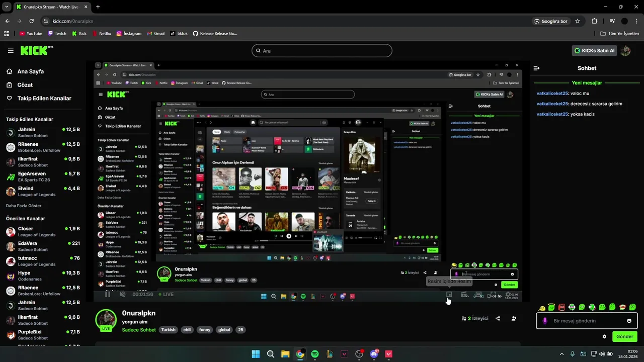Select the funny tag

pos(205,330)
